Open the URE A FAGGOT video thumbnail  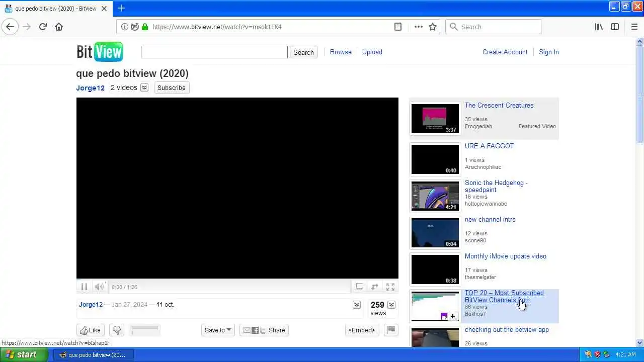(435, 159)
